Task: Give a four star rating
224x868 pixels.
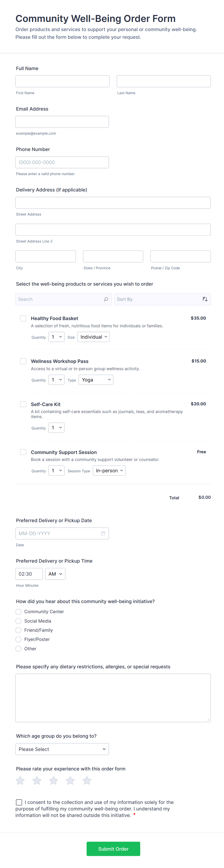Action: (x=70, y=780)
